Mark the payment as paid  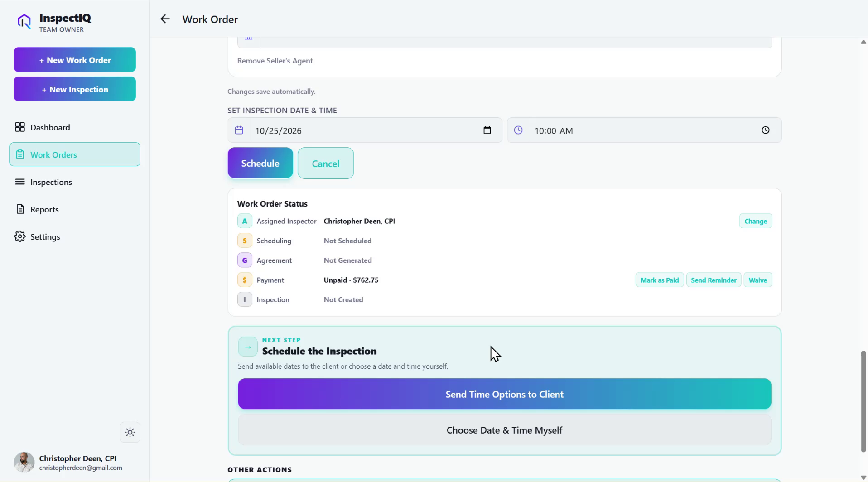(660, 280)
